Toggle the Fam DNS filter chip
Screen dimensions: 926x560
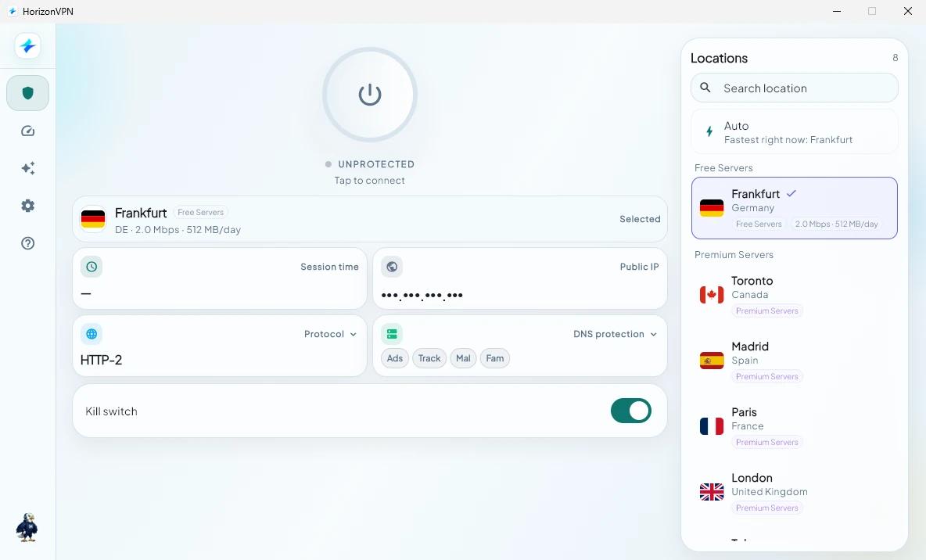[x=495, y=358]
